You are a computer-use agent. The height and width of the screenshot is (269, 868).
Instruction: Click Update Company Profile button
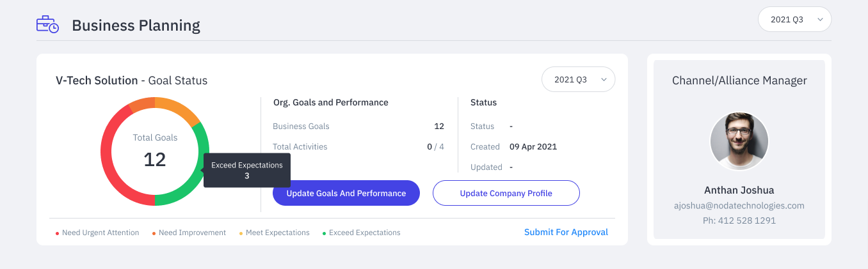coord(506,193)
